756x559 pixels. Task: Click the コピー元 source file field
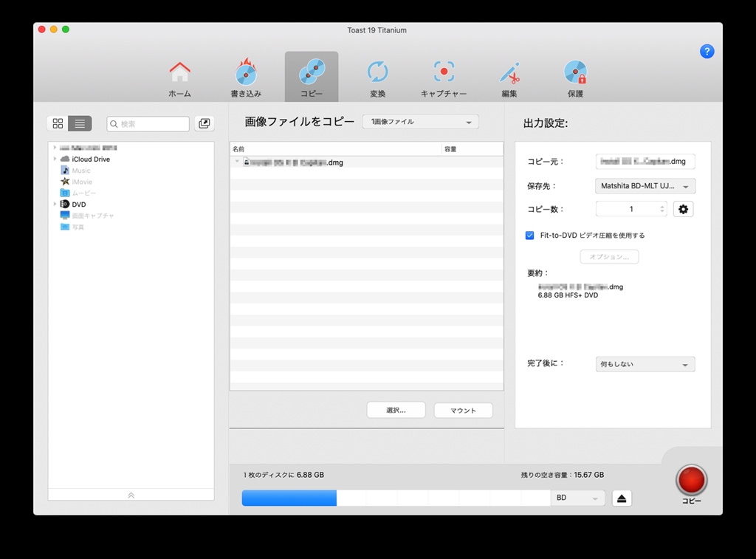645,162
